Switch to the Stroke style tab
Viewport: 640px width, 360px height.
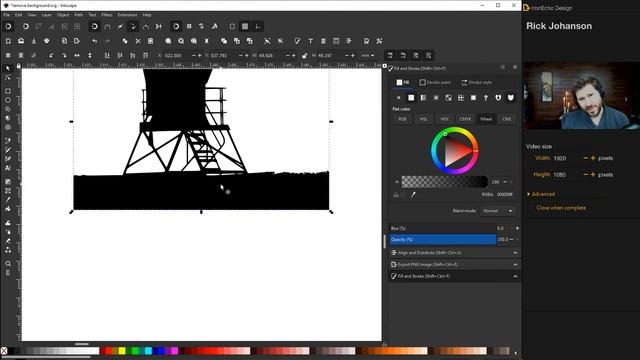pos(476,82)
